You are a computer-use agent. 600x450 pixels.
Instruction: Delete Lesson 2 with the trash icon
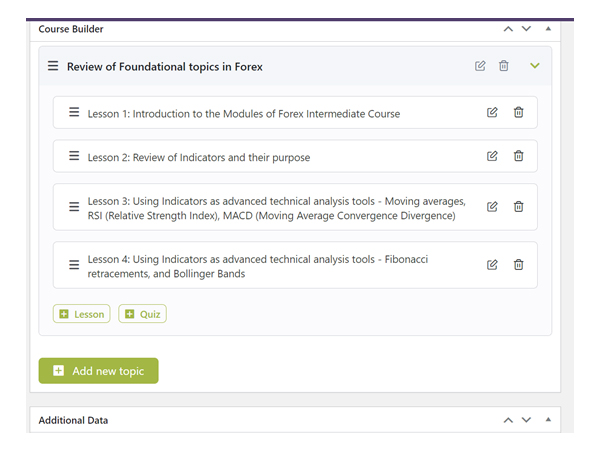tap(518, 156)
